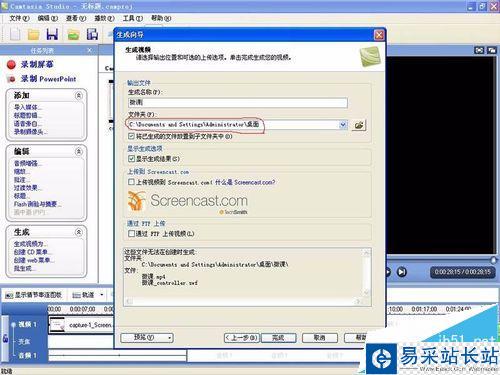Click the 录制屏幕 record screen link

pyautogui.click(x=37, y=64)
